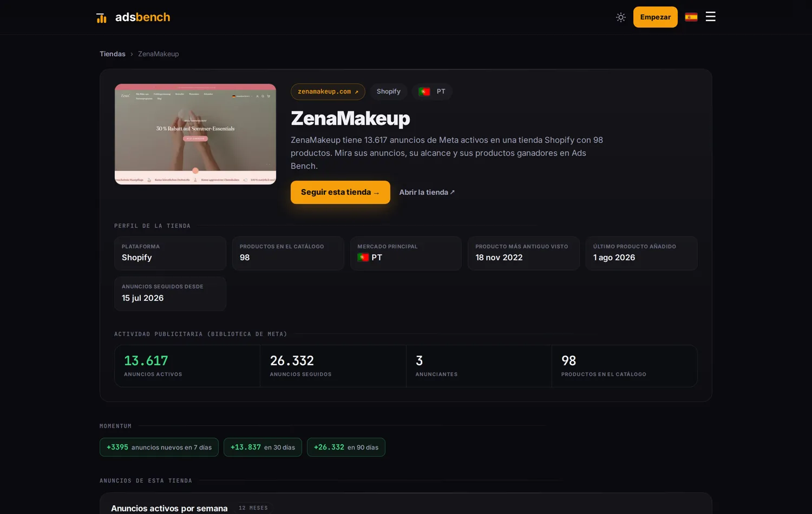This screenshot has width=812, height=514.
Task: Click the Plataforma Shopify card
Action: pos(170,253)
